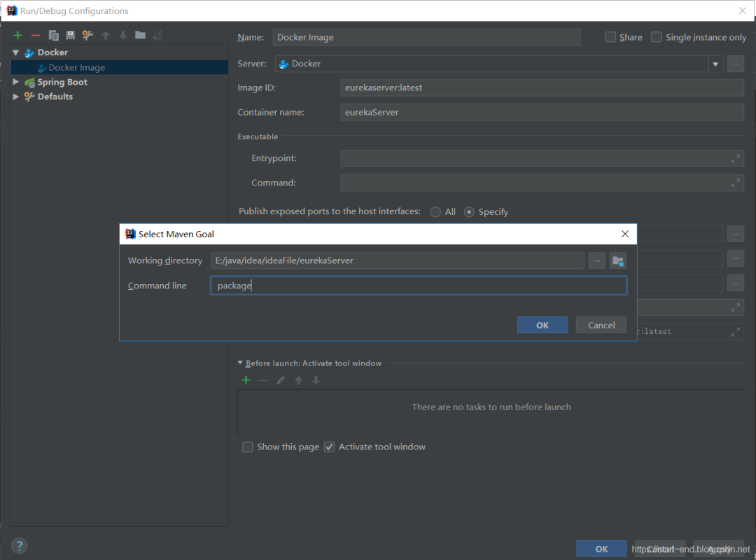This screenshot has width=756, height=560.
Task: Open the Server dropdown
Action: point(716,64)
